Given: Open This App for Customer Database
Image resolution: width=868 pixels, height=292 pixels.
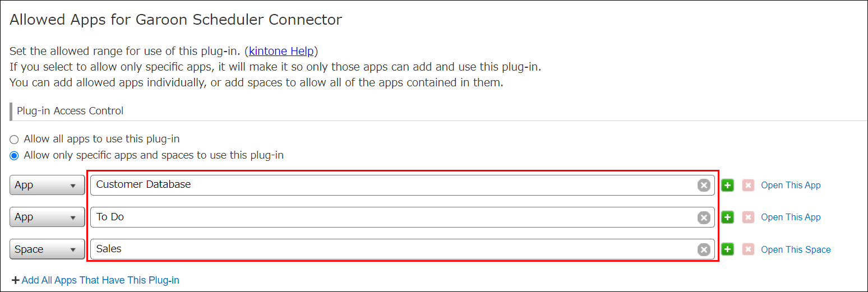Looking at the screenshot, I should tap(791, 186).
